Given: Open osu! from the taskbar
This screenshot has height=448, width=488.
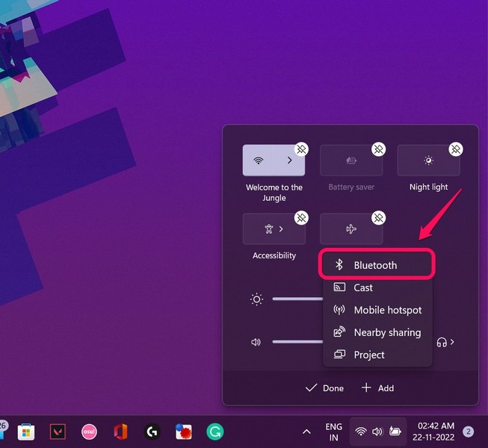Looking at the screenshot, I should 89,432.
